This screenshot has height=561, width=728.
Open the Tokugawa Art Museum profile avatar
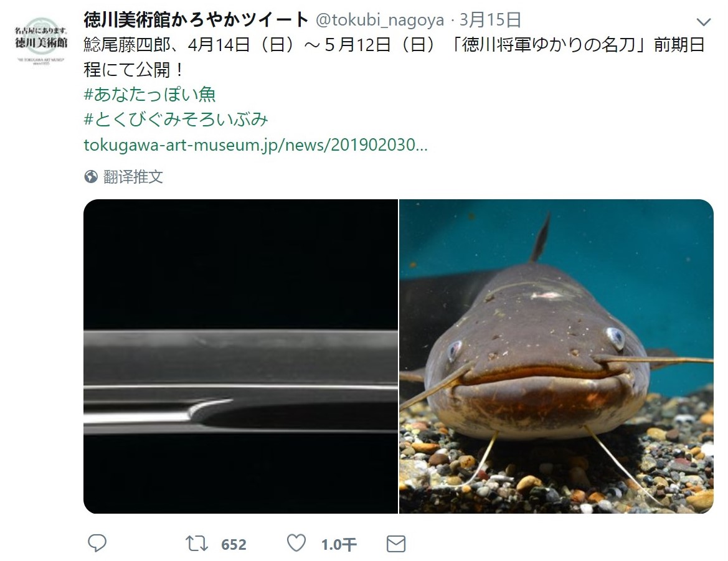point(41,41)
